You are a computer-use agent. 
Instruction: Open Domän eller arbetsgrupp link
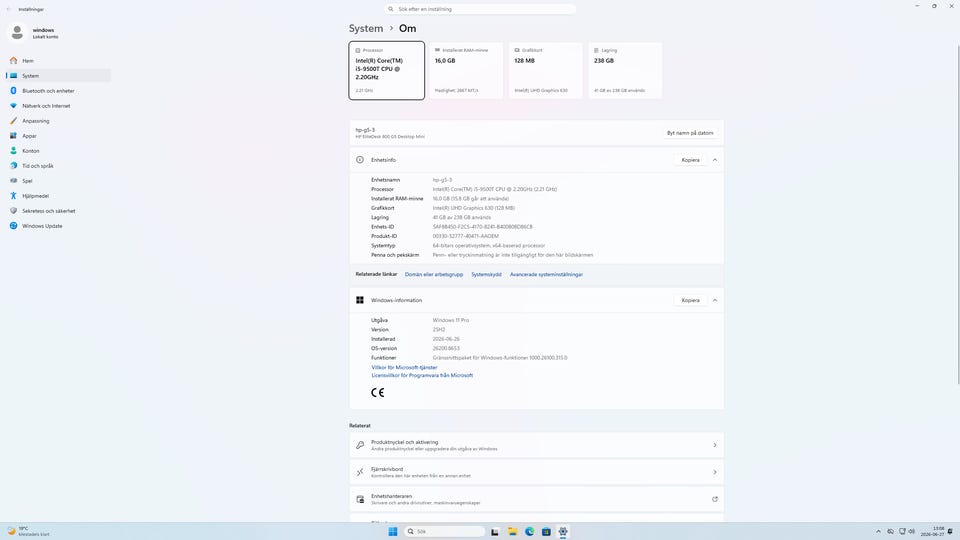(x=433, y=274)
